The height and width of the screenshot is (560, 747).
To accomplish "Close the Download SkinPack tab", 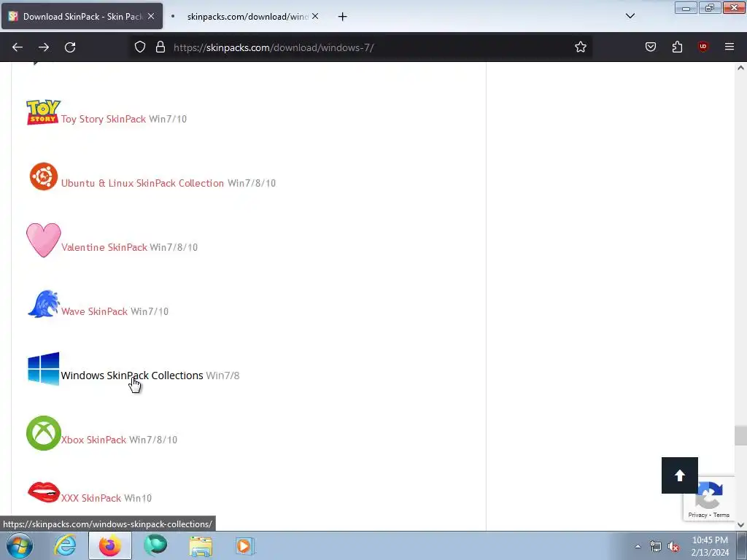I will tap(151, 16).
